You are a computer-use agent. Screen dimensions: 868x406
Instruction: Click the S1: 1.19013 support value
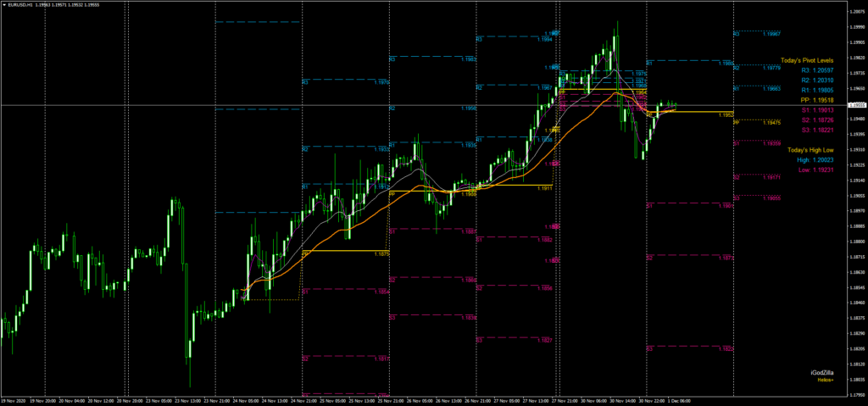click(818, 110)
